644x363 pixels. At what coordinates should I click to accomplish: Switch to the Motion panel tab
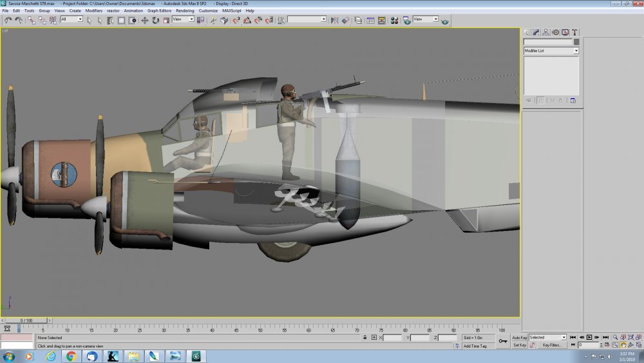555,32
